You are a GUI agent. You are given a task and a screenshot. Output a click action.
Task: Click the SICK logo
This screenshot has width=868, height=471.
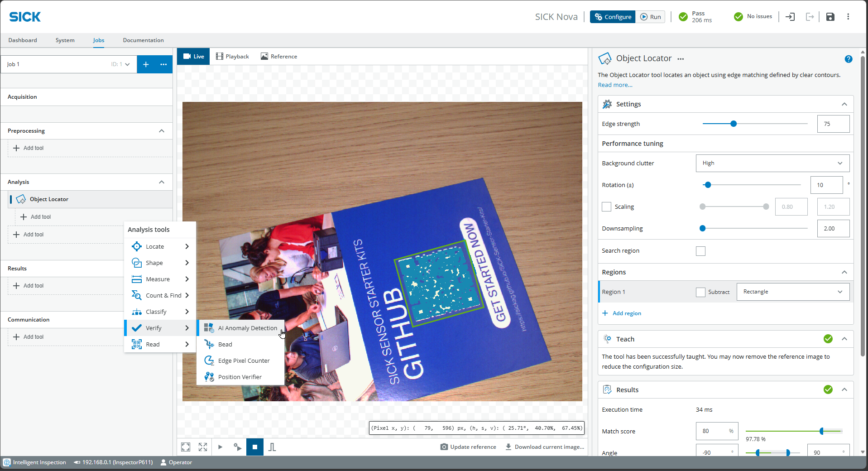tap(25, 17)
